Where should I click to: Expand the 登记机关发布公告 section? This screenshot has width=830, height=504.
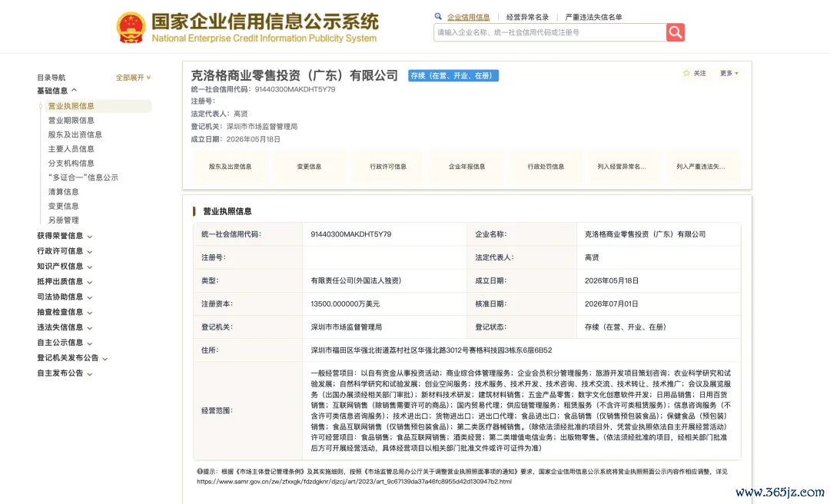(x=72, y=358)
